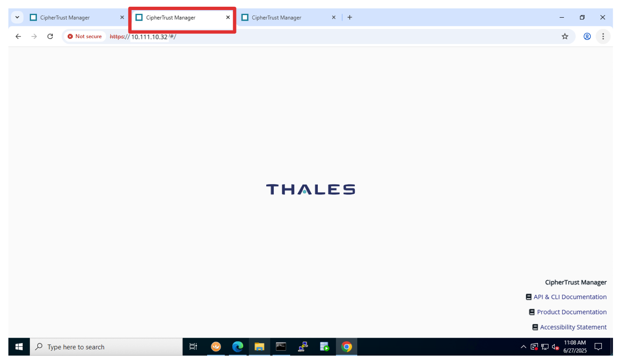Viewport: 621px width, 364px height.
Task: Click the Task View taskbar icon
Action: [193, 347]
